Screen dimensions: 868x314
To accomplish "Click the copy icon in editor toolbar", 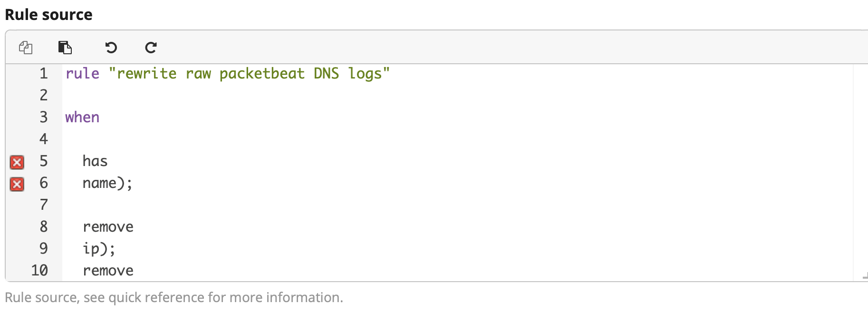I will [26, 48].
